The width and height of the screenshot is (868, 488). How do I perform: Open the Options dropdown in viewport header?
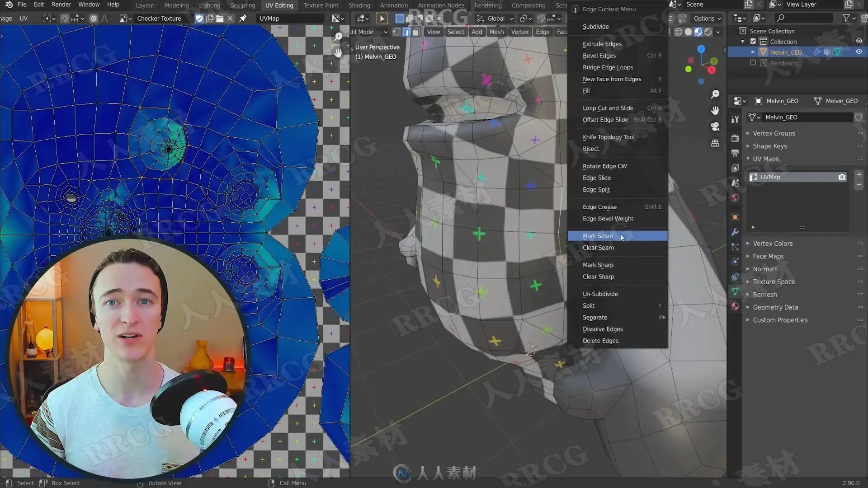(707, 19)
